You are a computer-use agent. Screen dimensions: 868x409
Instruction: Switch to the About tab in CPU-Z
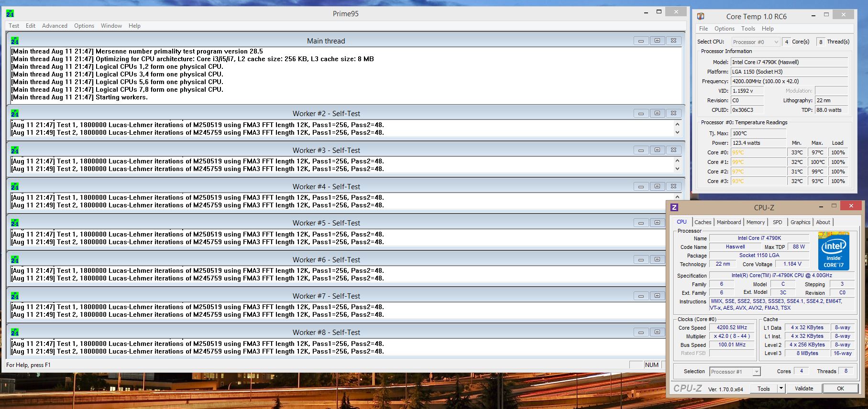pos(823,222)
